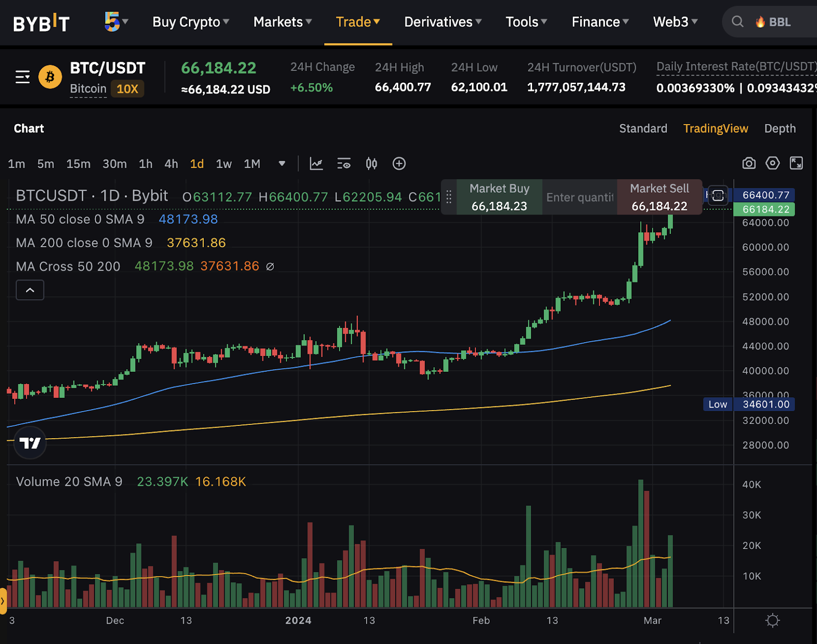The height and width of the screenshot is (644, 817).
Task: Click the 10X leverage badge
Action: point(127,89)
